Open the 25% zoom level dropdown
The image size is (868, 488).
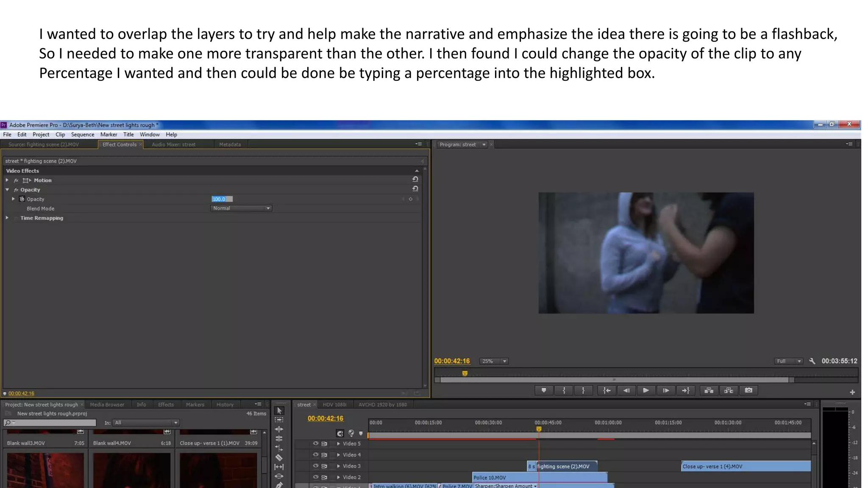(x=494, y=361)
